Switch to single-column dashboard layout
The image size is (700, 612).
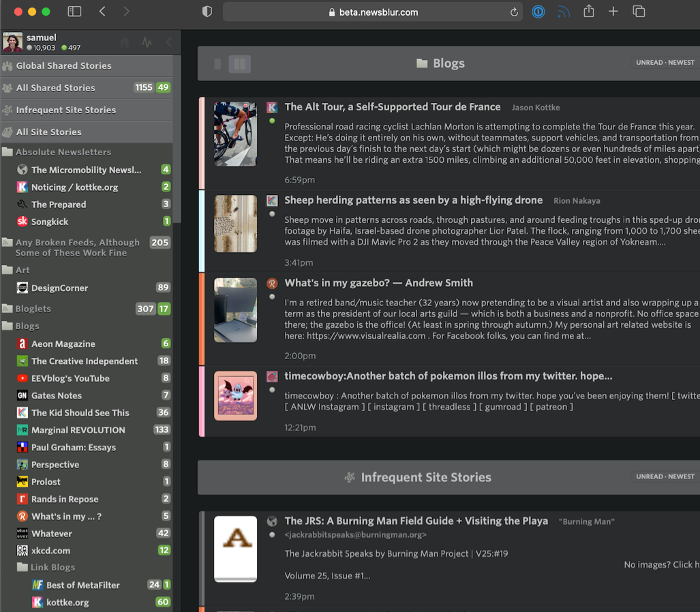point(217,64)
